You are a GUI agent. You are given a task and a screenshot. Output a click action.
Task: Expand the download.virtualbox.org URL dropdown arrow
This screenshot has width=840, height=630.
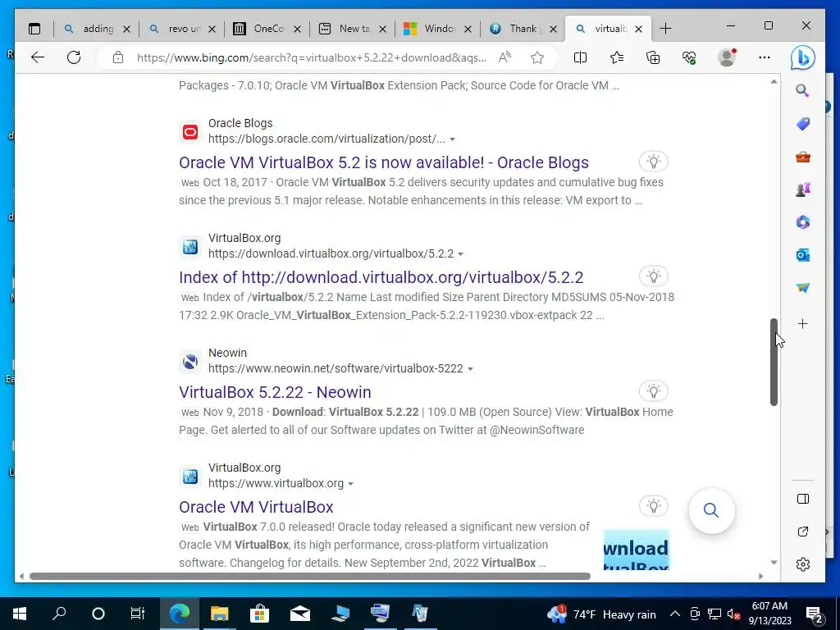(461, 254)
